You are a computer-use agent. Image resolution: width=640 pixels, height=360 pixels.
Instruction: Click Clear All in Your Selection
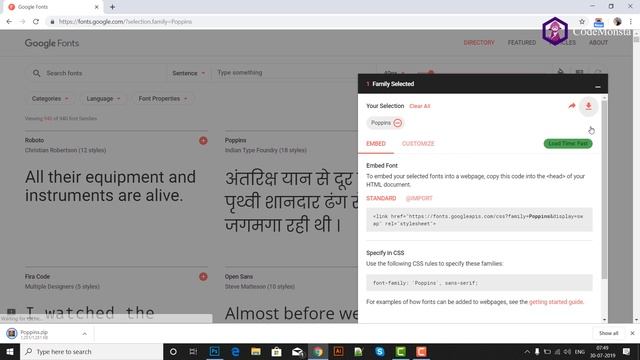point(420,106)
